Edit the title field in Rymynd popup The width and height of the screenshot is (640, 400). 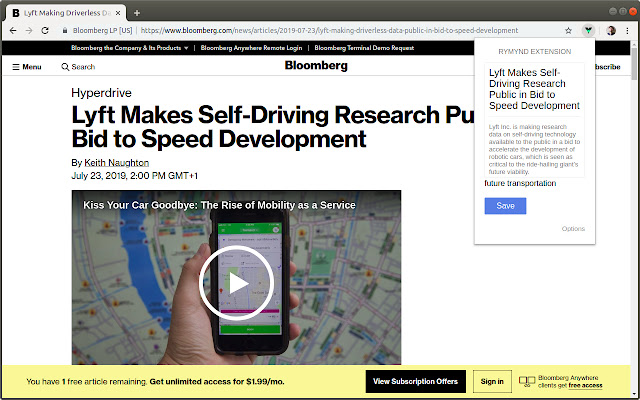(533, 89)
